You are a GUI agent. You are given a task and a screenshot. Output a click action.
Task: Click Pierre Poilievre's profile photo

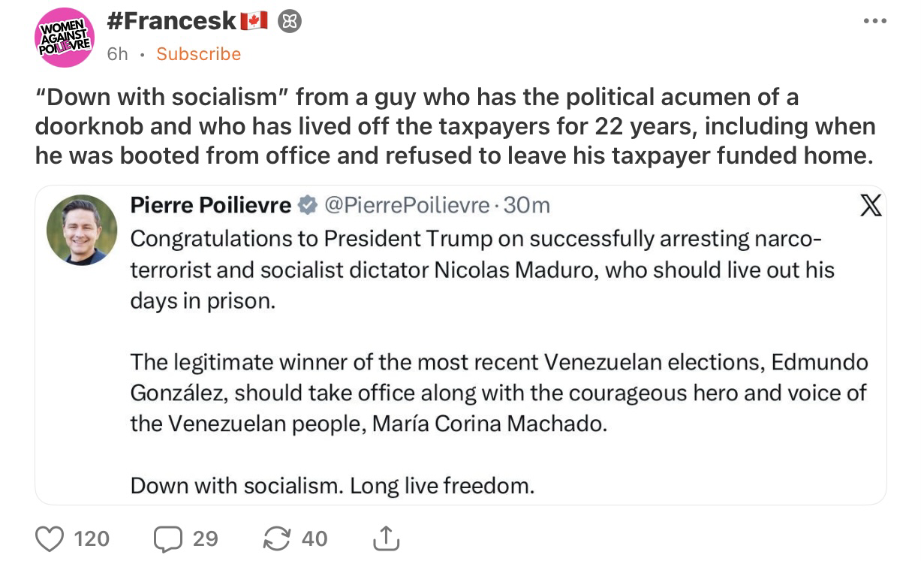tap(82, 230)
